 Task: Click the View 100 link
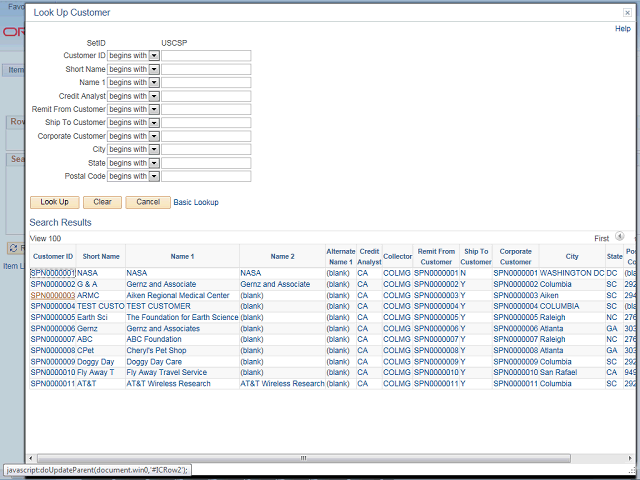[x=45, y=238]
